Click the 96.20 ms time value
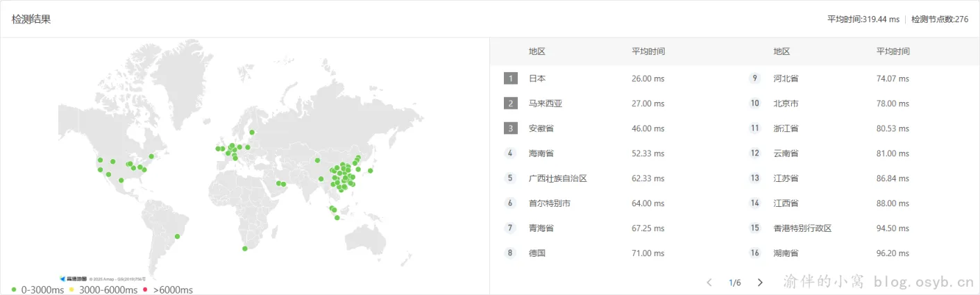Image resolution: width=980 pixels, height=295 pixels. click(893, 253)
